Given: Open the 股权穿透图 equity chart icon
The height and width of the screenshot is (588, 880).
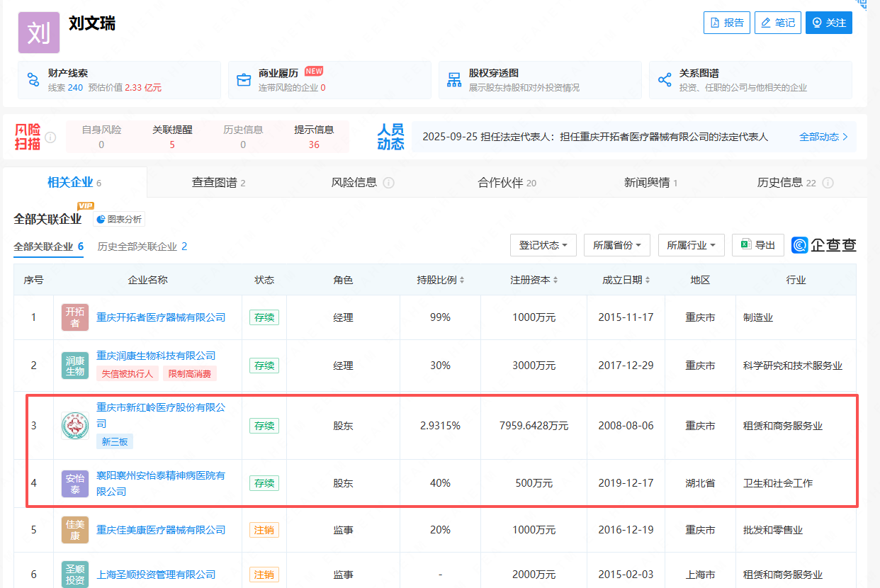Looking at the screenshot, I should point(454,79).
